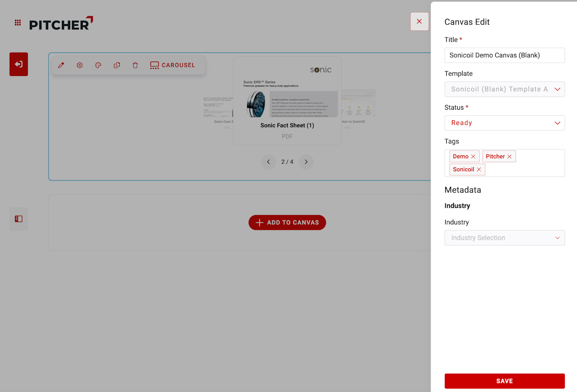
Task: Click the 'Metadata' section heading
Action: click(x=463, y=190)
